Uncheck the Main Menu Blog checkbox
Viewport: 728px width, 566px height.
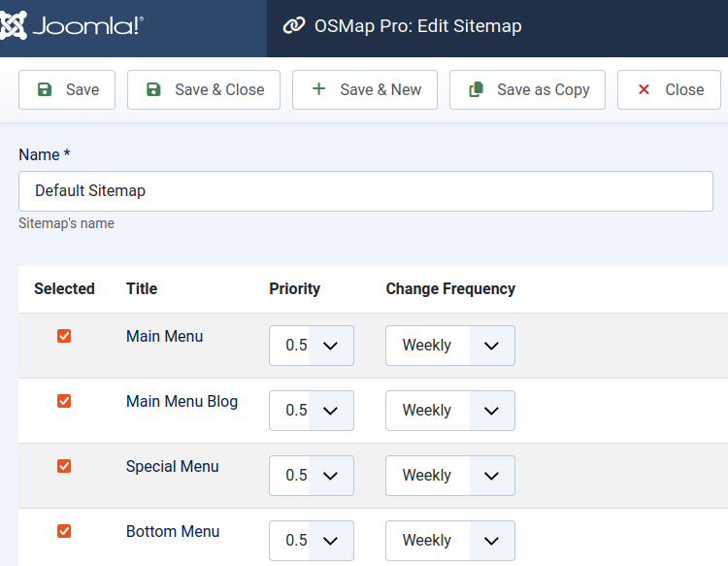(64, 401)
